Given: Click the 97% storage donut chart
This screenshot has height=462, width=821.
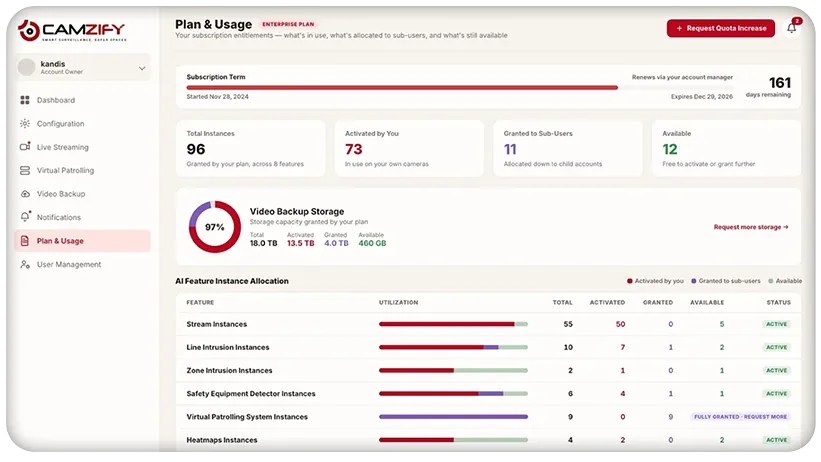Looking at the screenshot, I should coord(215,227).
